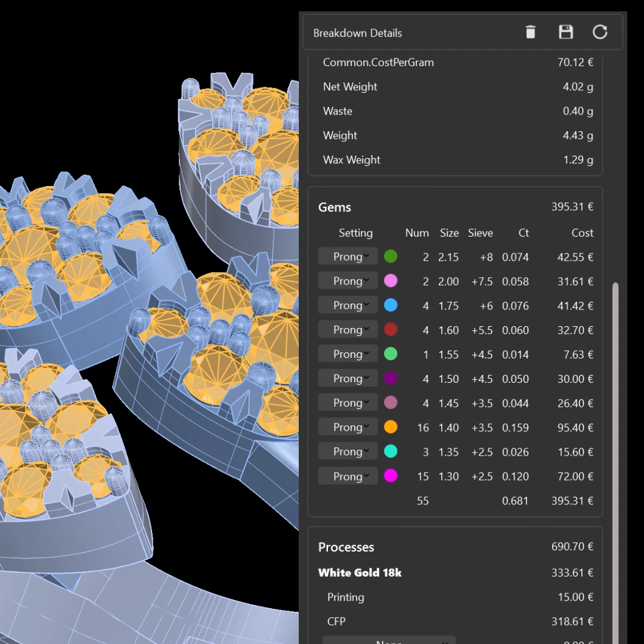Click the Weight value 4.43 g

click(x=577, y=135)
